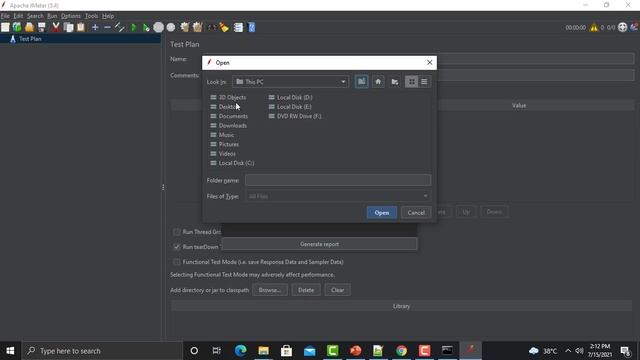
Task: Click the Help toolbar icon
Action: click(x=251, y=27)
